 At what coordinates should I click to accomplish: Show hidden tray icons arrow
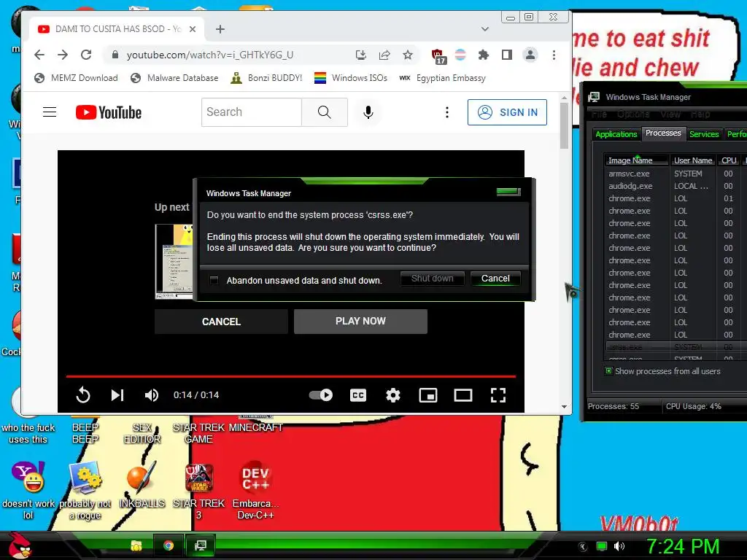coord(583,546)
